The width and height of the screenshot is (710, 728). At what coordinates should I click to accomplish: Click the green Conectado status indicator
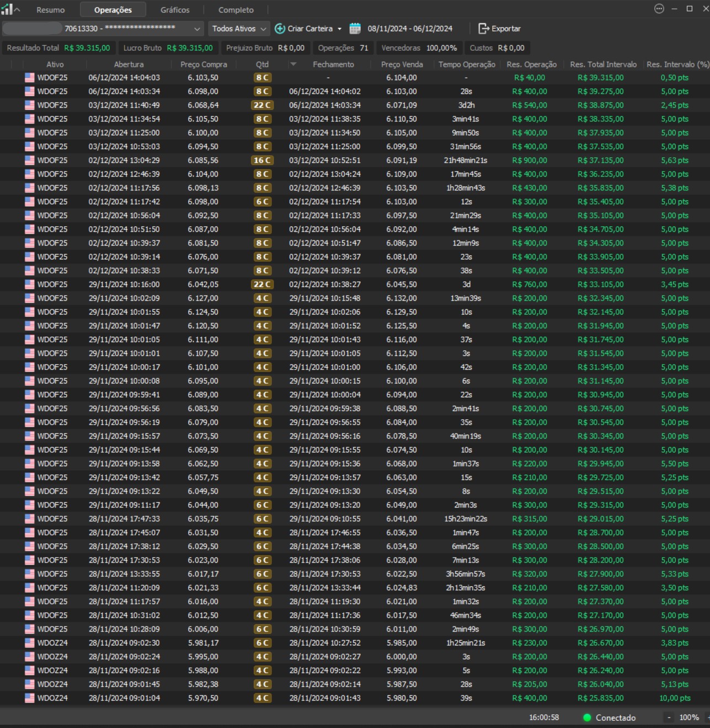pyautogui.click(x=587, y=718)
